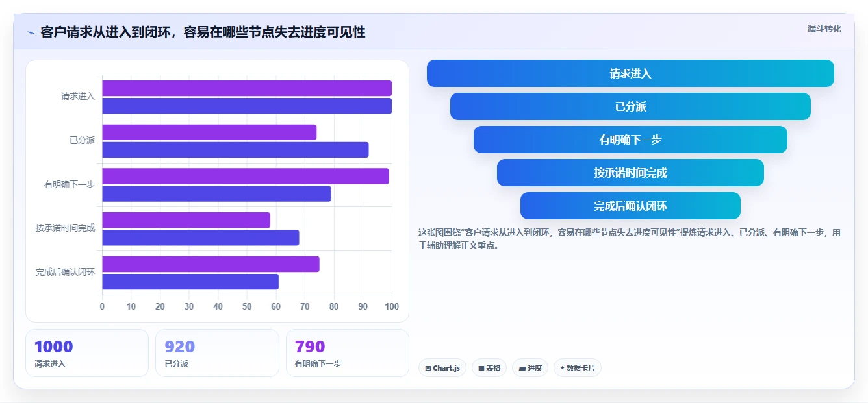Click the indigo bar for 有明确下一步
This screenshot has height=403, width=868.
[x=216, y=193]
